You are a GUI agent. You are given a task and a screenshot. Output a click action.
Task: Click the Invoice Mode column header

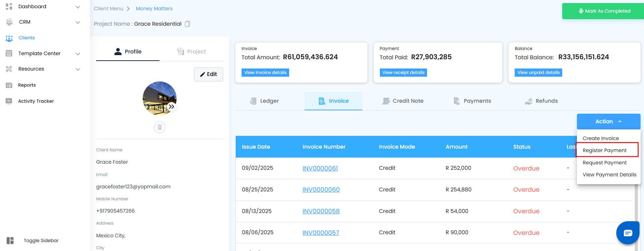397,147
